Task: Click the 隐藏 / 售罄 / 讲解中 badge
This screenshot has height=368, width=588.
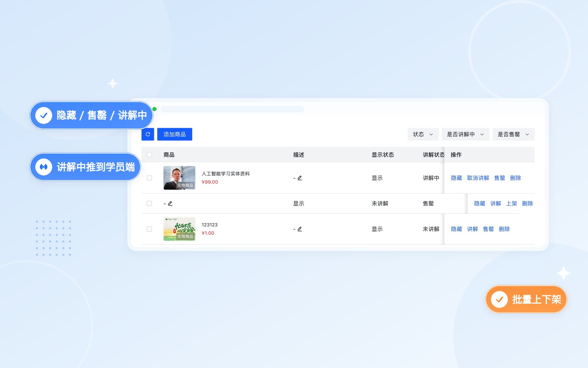Action: 91,115
